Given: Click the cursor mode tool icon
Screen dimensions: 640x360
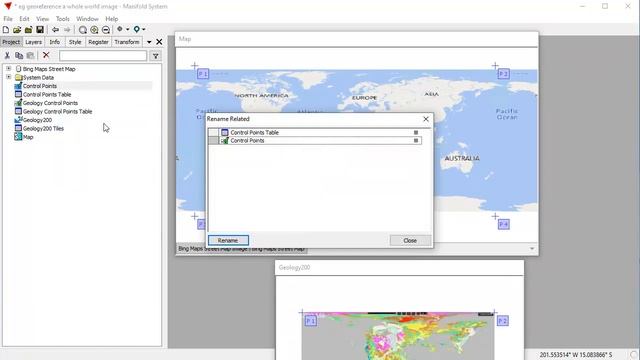Looking at the screenshot, I should point(120,29).
